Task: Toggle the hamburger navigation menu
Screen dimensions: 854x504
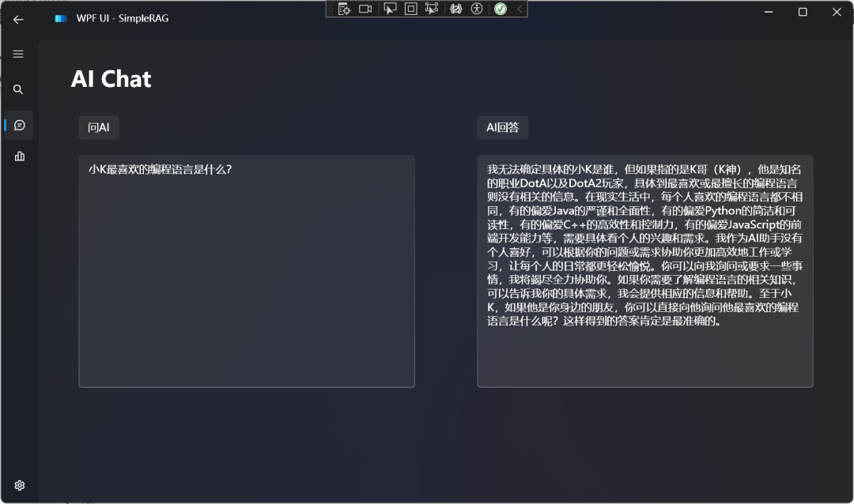Action: tap(18, 54)
